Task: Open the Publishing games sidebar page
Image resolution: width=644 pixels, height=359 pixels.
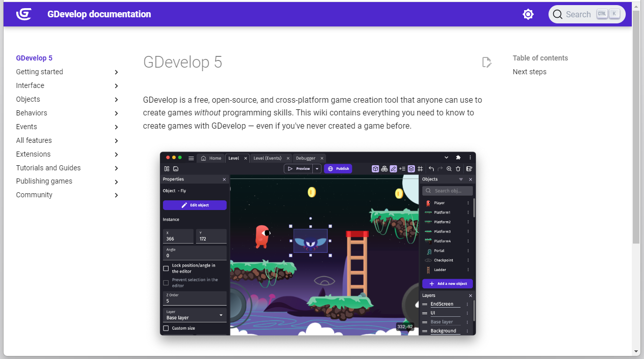Action: [x=44, y=181]
